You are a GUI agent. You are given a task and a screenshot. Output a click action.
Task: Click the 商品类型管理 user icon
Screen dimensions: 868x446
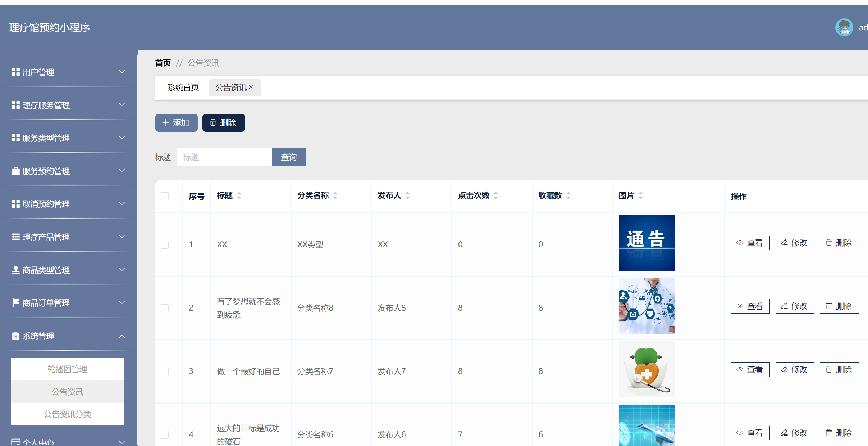point(15,270)
